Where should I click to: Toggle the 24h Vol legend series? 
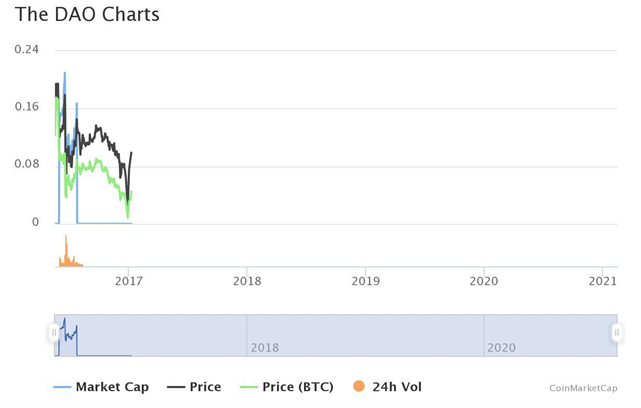pos(387,387)
